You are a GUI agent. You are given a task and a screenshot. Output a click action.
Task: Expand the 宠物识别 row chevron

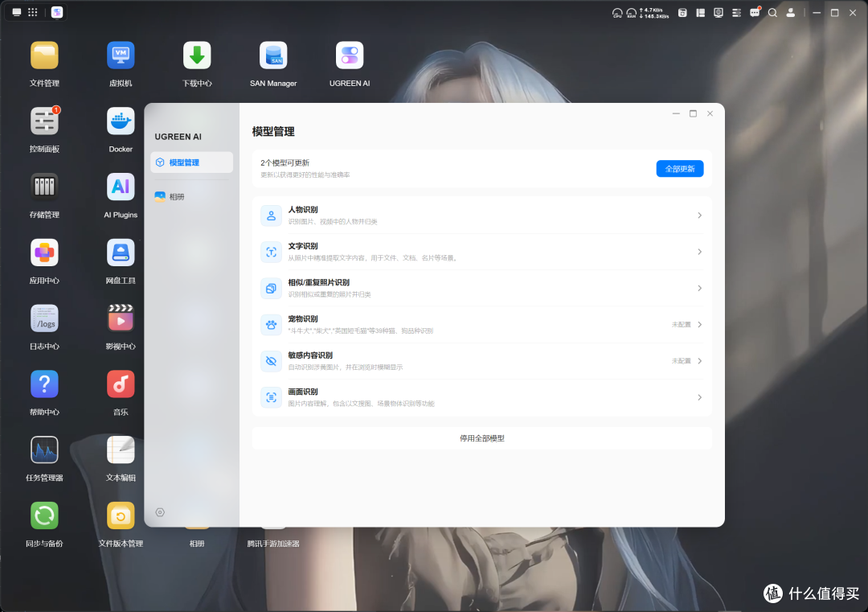[700, 325]
